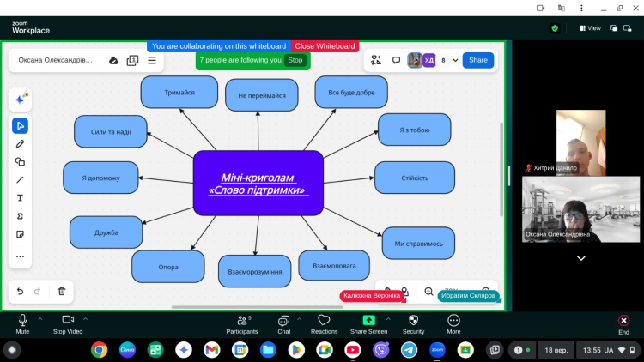This screenshot has height=362, width=644.
Task: Expand the collaborators list chevron
Action: pos(455,60)
